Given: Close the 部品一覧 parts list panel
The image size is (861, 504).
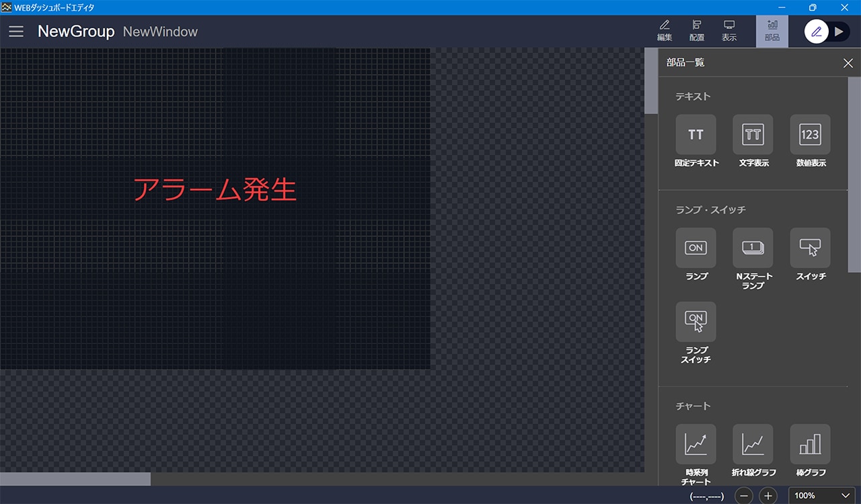Looking at the screenshot, I should click(848, 63).
